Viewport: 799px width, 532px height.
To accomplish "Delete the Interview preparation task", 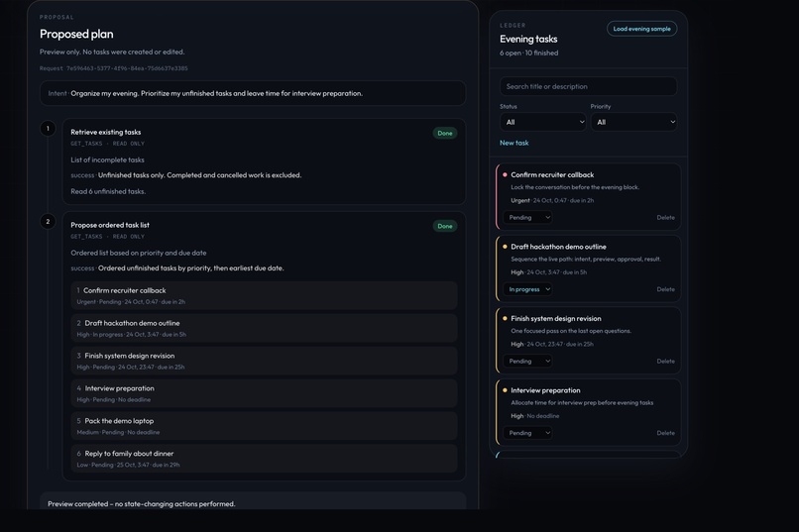I will click(x=665, y=433).
